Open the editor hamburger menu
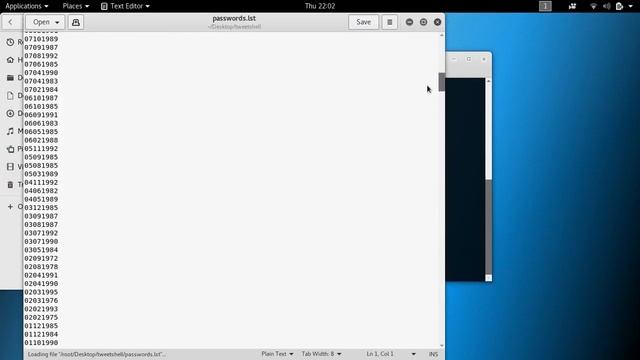The height and width of the screenshot is (360, 640). (x=389, y=22)
